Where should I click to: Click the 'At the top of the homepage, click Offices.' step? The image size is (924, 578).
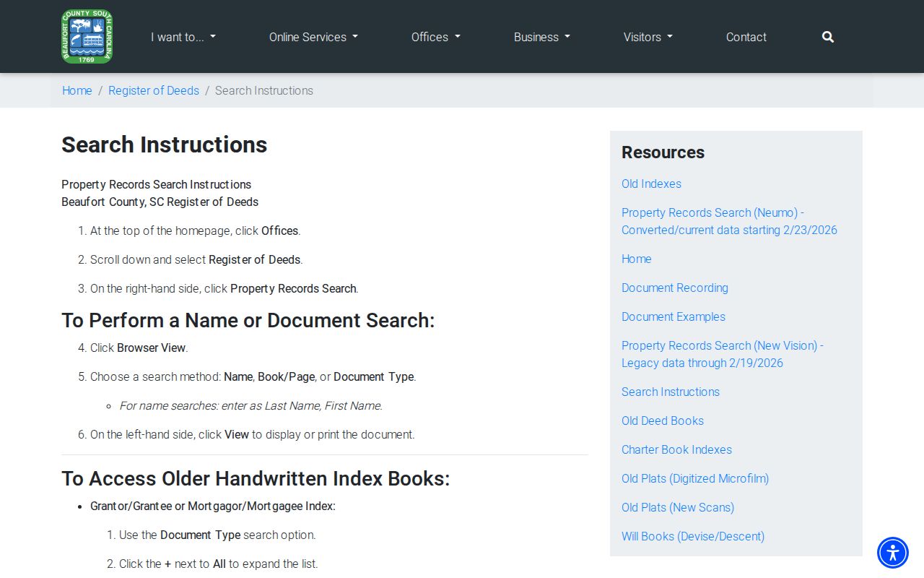196,230
